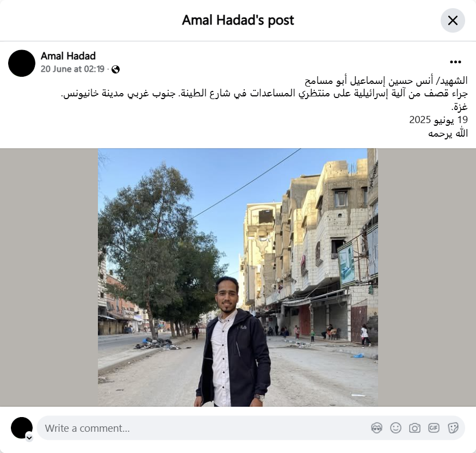Screen dimensions: 476x453
Task: Open the avatar sticker picker in comment box
Action: coord(376,428)
